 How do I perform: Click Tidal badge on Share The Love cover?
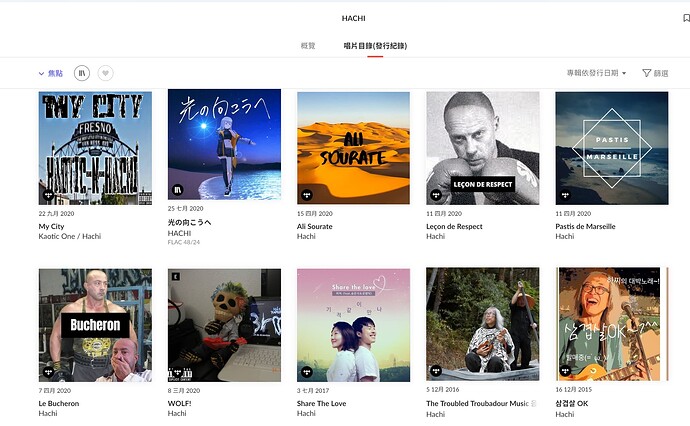(x=307, y=372)
